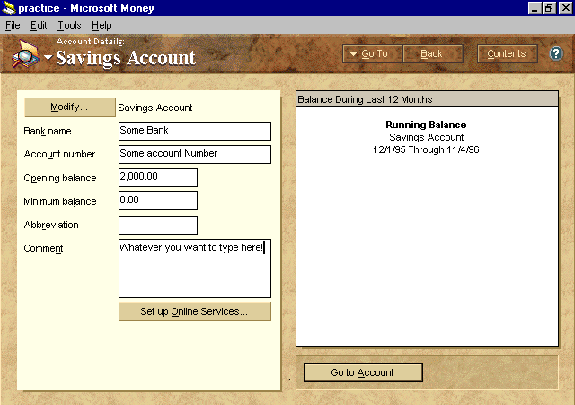The image size is (575, 405).
Task: Click inside the Comment text box
Action: 195,268
